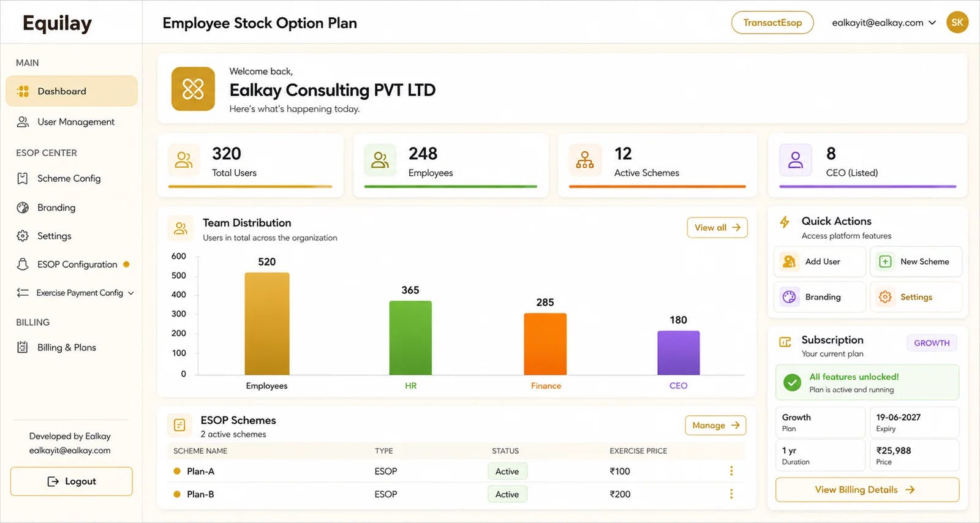Viewport: 980px width, 523px height.
Task: Click the Quick Actions lightning icon
Action: 785,222
